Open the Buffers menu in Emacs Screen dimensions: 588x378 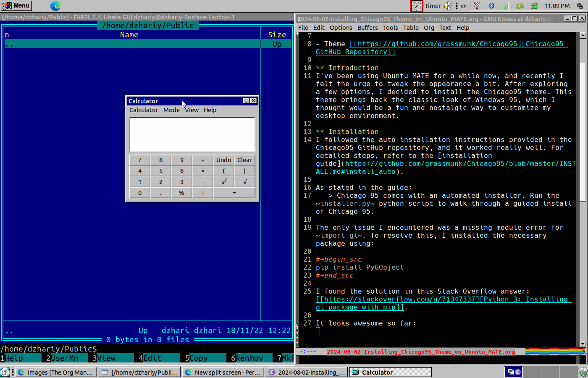(367, 28)
